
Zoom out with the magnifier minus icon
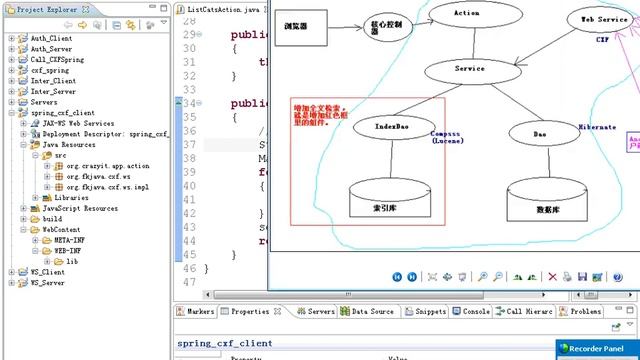tap(498, 277)
